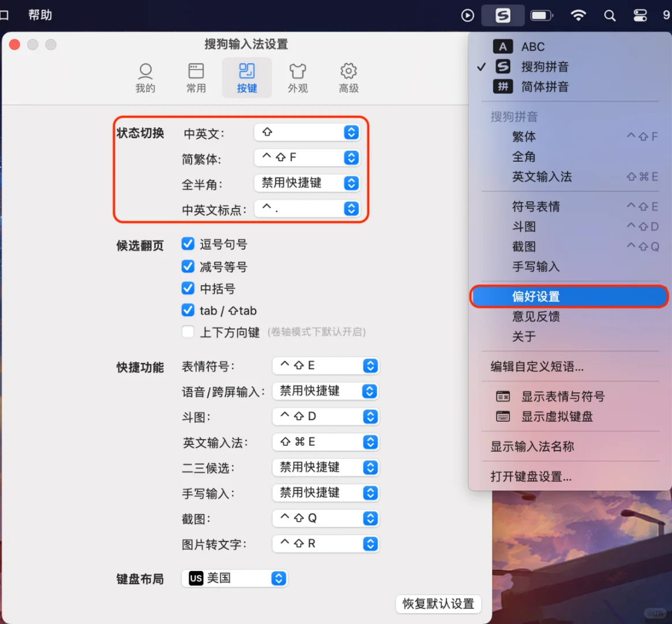Screen dimensions: 672x624
Task: Click the Wi-Fi icon in menu bar
Action: click(578, 16)
